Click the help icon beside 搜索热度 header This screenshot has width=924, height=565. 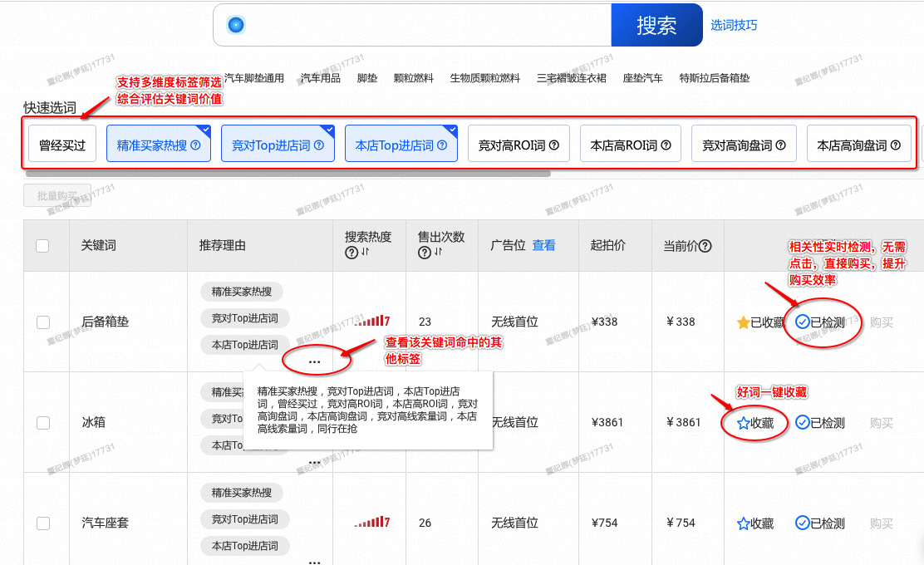click(351, 253)
